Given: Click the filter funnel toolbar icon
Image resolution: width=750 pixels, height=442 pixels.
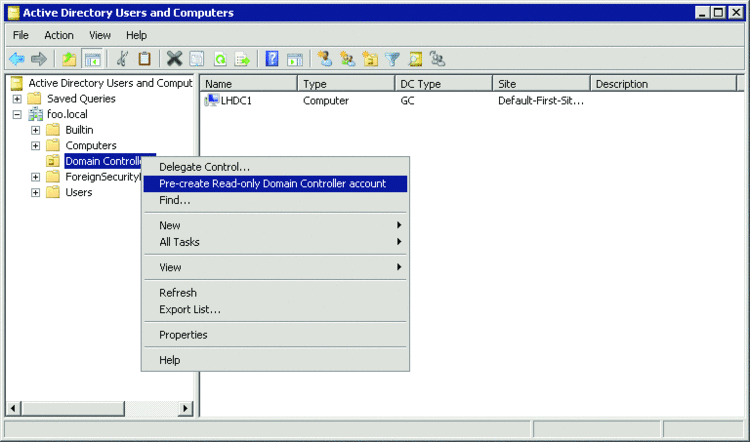Looking at the screenshot, I should click(393, 59).
